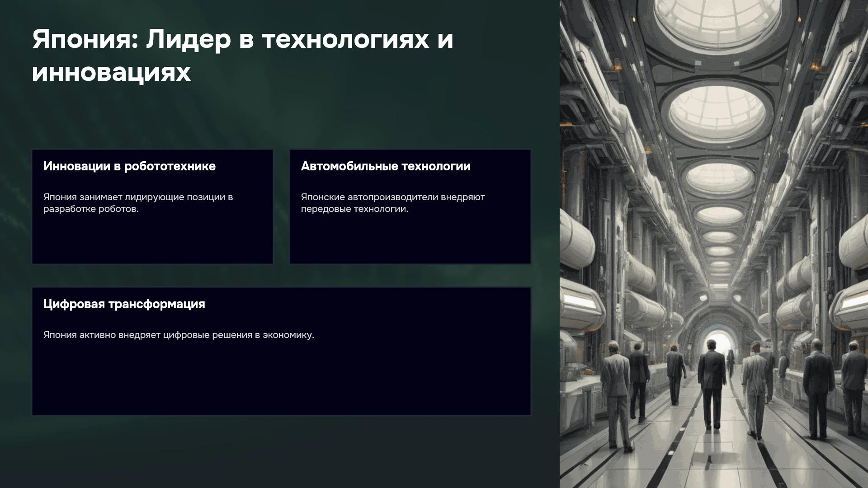The height and width of the screenshot is (488, 868).
Task: Select the man at the far right of the image
Action: 855,389
